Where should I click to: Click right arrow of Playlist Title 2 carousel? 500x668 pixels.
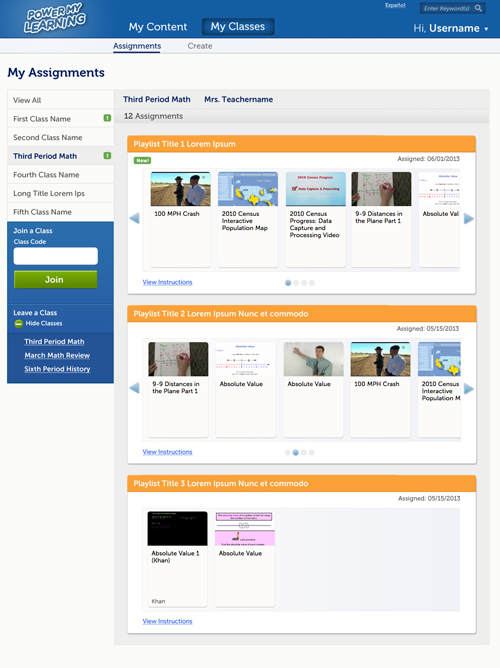point(468,388)
